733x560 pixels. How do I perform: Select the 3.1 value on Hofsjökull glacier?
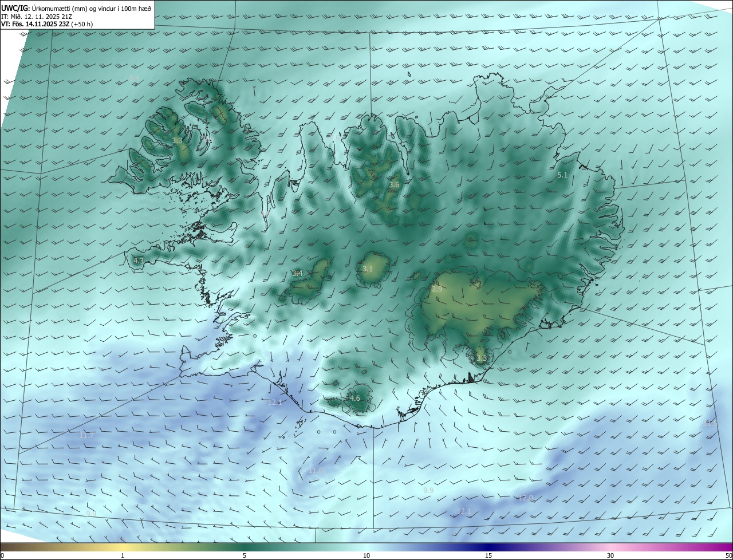[x=368, y=269]
